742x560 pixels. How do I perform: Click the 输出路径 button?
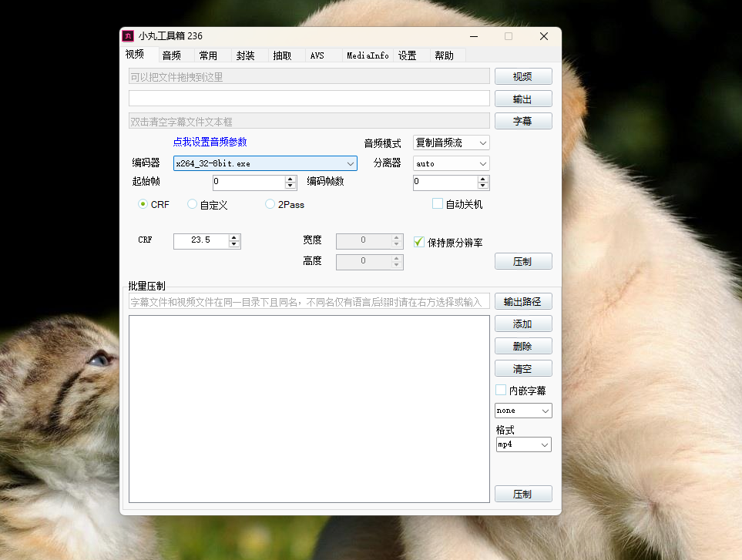(x=523, y=300)
